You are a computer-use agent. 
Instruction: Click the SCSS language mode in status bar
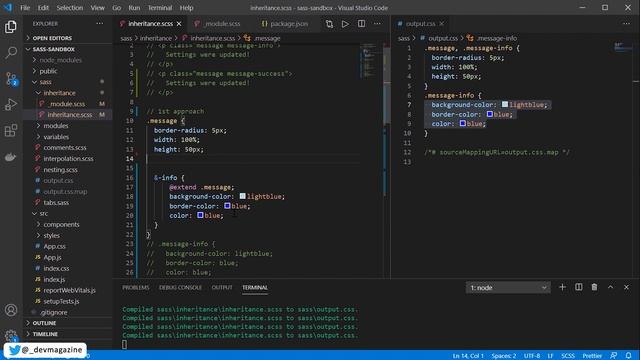coord(568,356)
